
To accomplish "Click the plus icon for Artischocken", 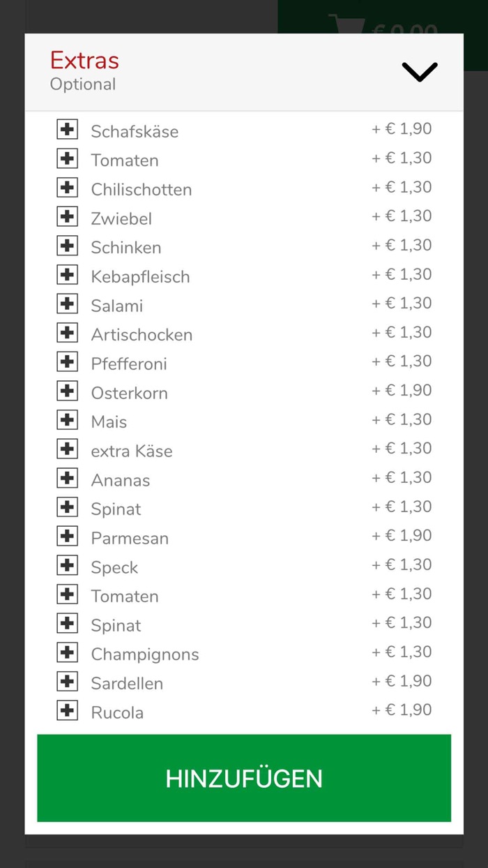I will pyautogui.click(x=67, y=333).
